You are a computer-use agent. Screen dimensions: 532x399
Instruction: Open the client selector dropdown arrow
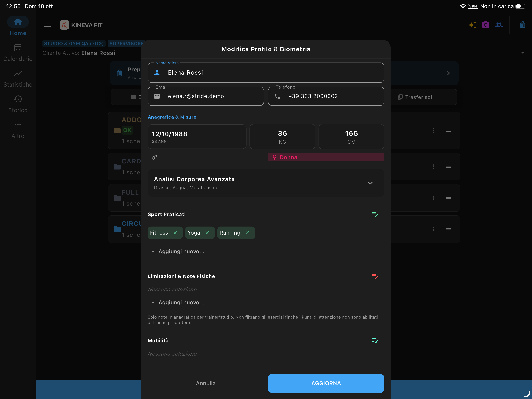(x=523, y=53)
